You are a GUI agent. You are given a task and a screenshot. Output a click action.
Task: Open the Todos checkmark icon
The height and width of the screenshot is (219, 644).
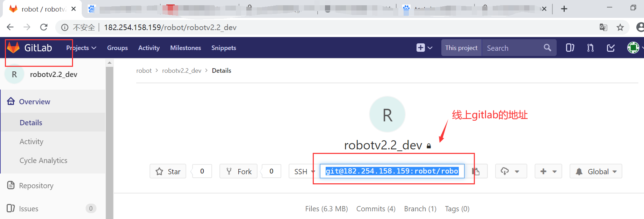pyautogui.click(x=611, y=48)
